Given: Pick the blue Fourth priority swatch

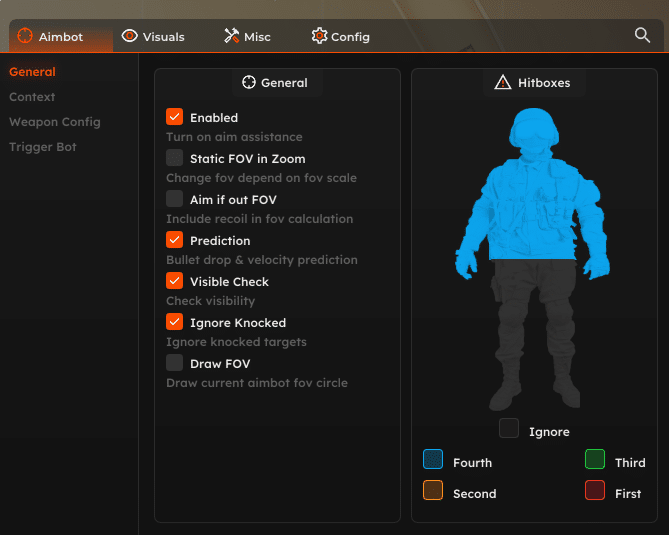Looking at the screenshot, I should 433,459.
